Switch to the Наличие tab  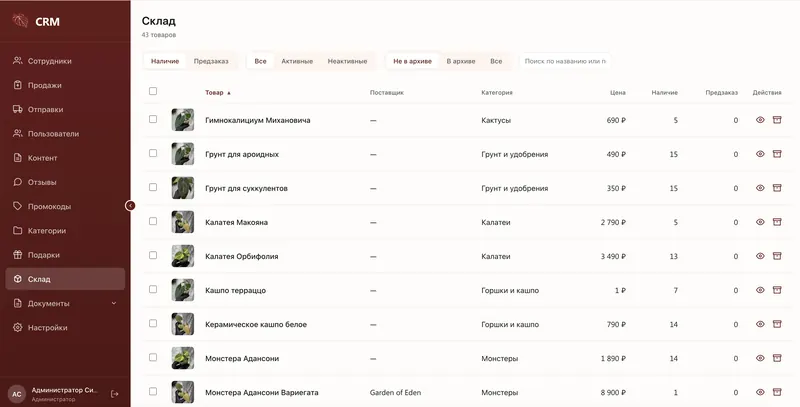(165, 61)
